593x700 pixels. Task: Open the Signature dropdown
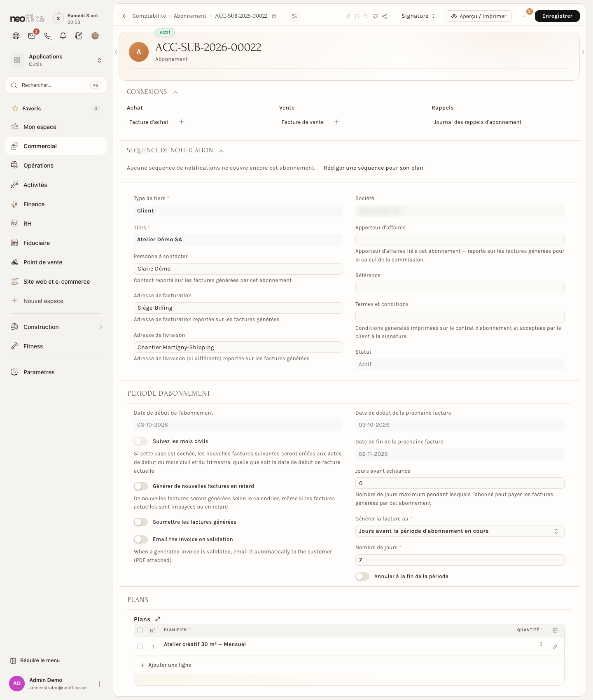(418, 16)
